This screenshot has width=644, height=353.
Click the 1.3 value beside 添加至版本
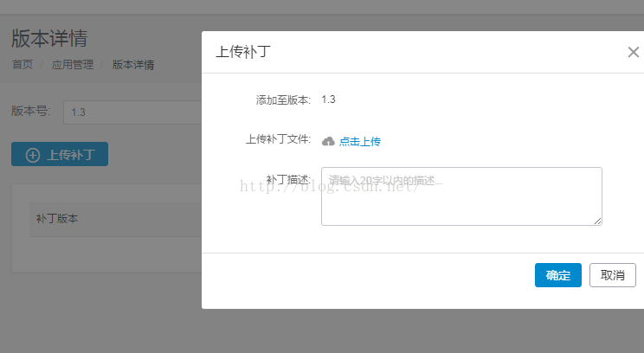point(328,99)
